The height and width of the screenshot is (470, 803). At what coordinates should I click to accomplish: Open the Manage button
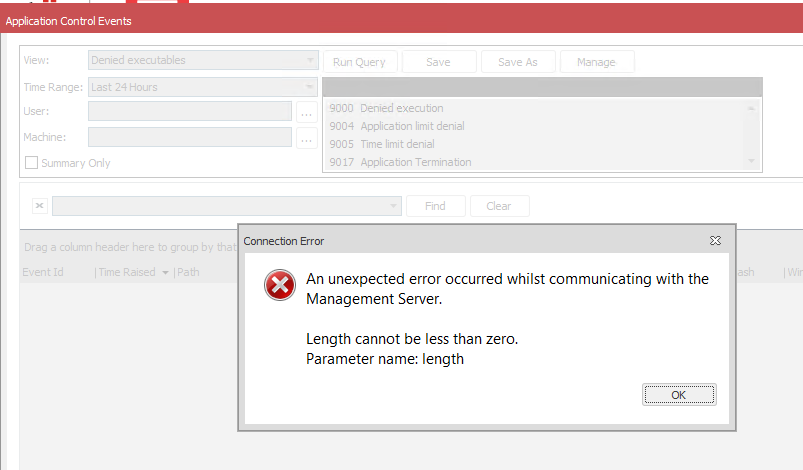point(596,62)
